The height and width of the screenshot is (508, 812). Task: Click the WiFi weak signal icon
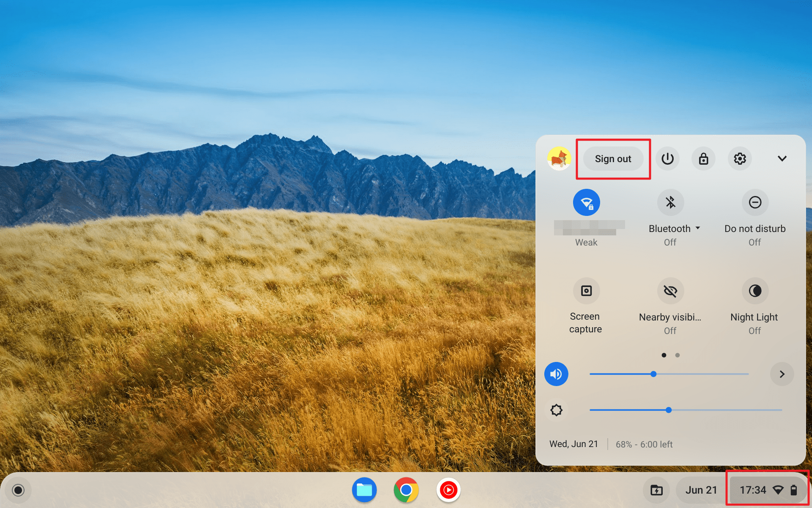tap(586, 202)
